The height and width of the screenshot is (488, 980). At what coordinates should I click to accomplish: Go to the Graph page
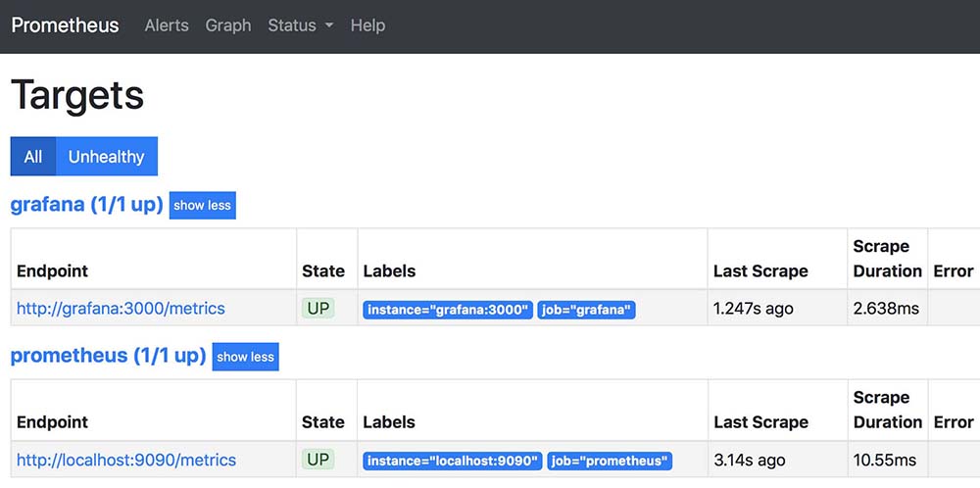click(x=228, y=25)
